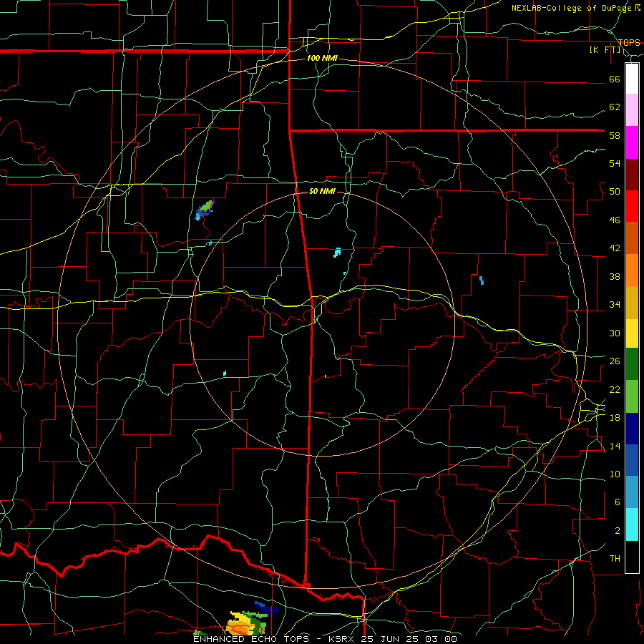Click the 100 NMI range ring label
This screenshot has width=644, height=644.
click(323, 59)
